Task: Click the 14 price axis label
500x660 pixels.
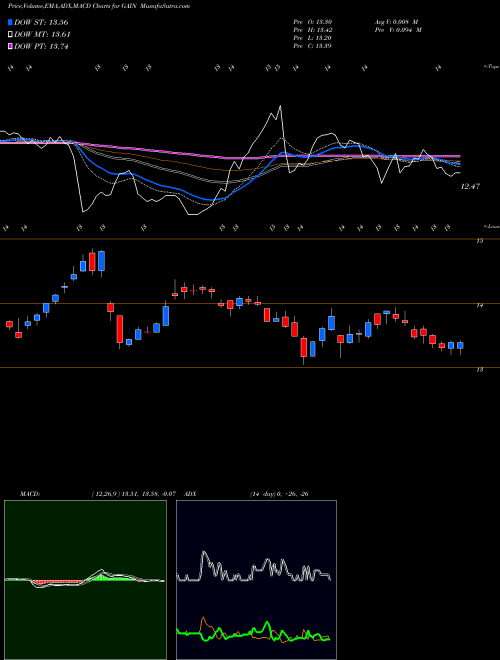Action: pos(480,305)
